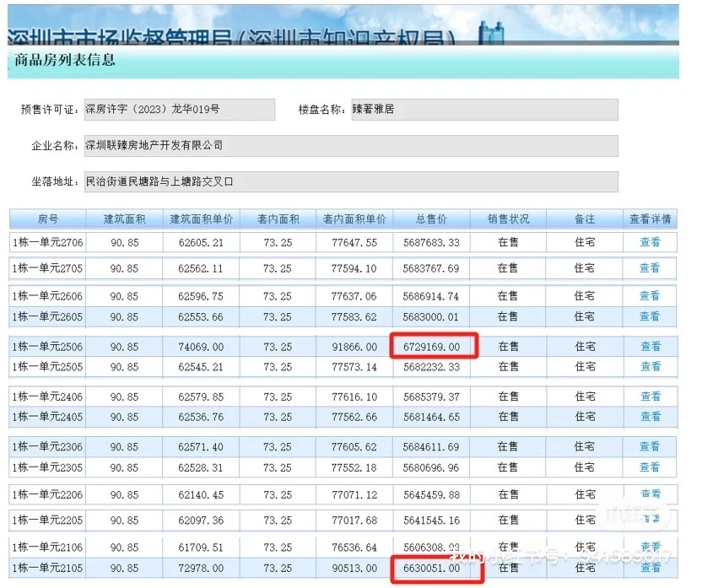Image resolution: width=702 pixels, height=588 pixels.
Task: Click the 预售许可证 field 深房许字（2023）龙华019号
Action: pos(180,109)
